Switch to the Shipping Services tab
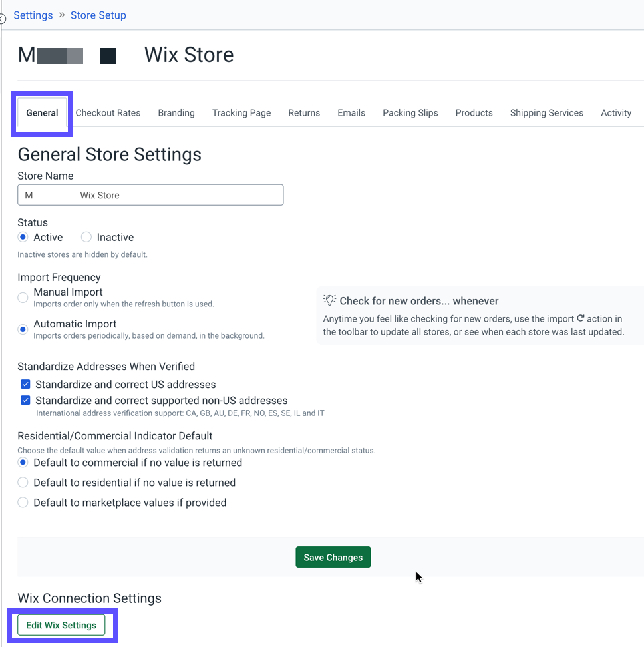 coord(546,113)
